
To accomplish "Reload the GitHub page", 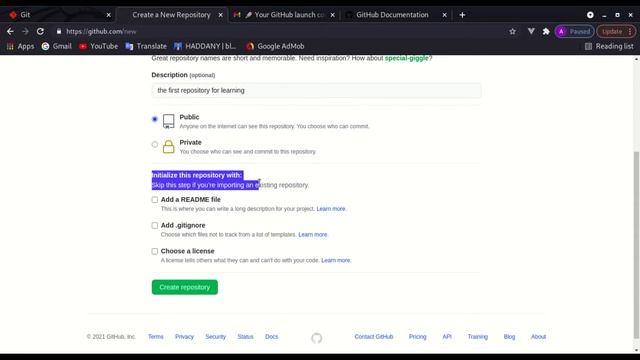I will click(x=40, y=31).
